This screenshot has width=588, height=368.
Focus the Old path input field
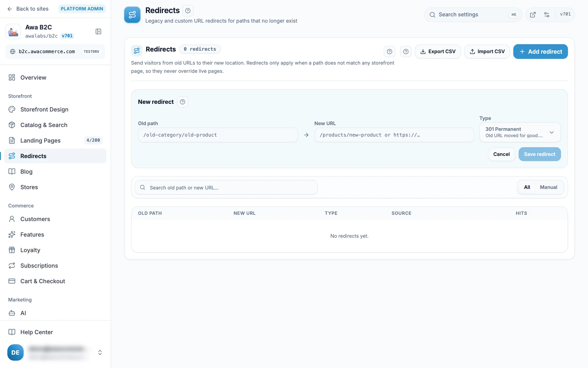(218, 135)
